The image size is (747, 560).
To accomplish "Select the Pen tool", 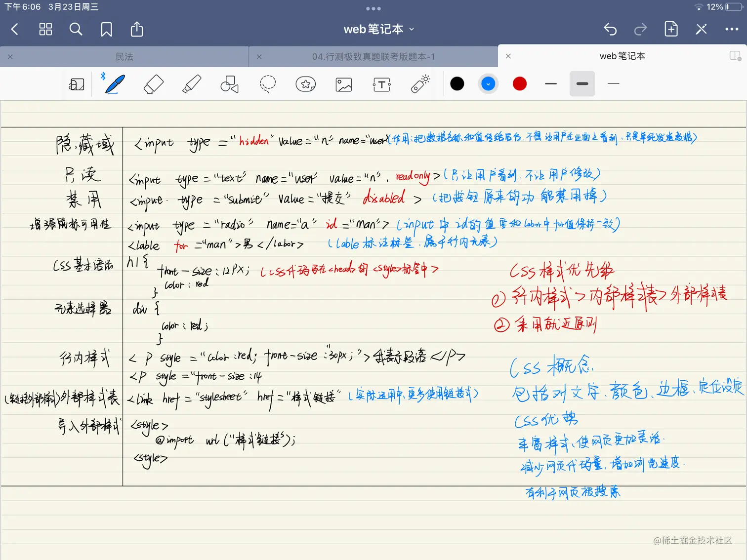I will 115,84.
